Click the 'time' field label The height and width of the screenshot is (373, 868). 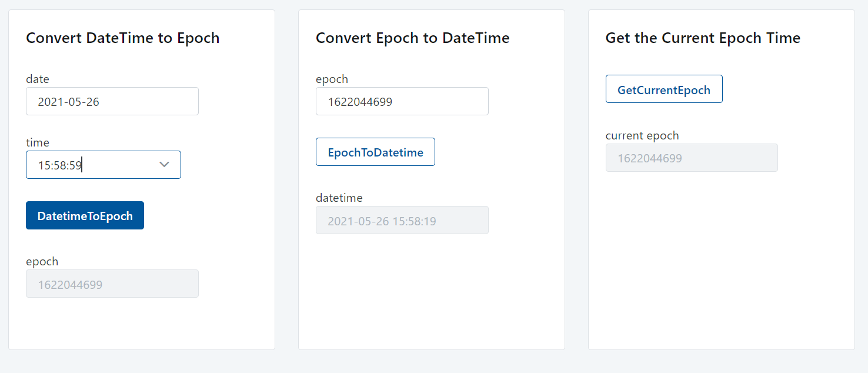coord(38,142)
